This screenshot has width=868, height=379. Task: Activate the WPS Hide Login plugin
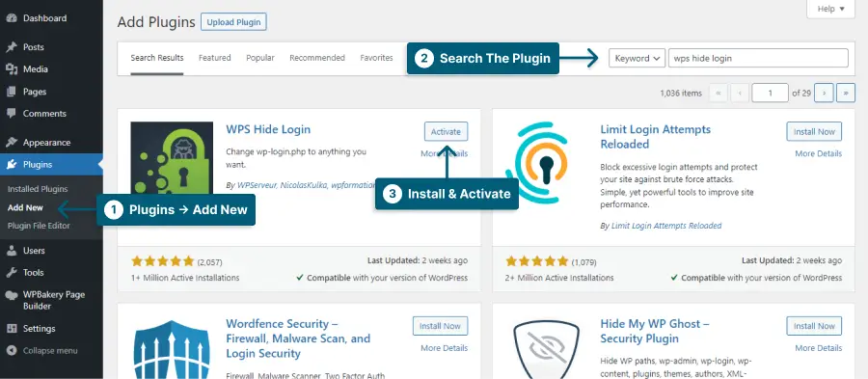447,132
